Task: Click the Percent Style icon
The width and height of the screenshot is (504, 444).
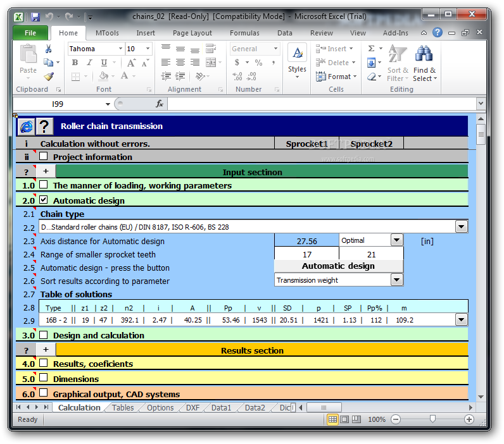Action: (258, 62)
